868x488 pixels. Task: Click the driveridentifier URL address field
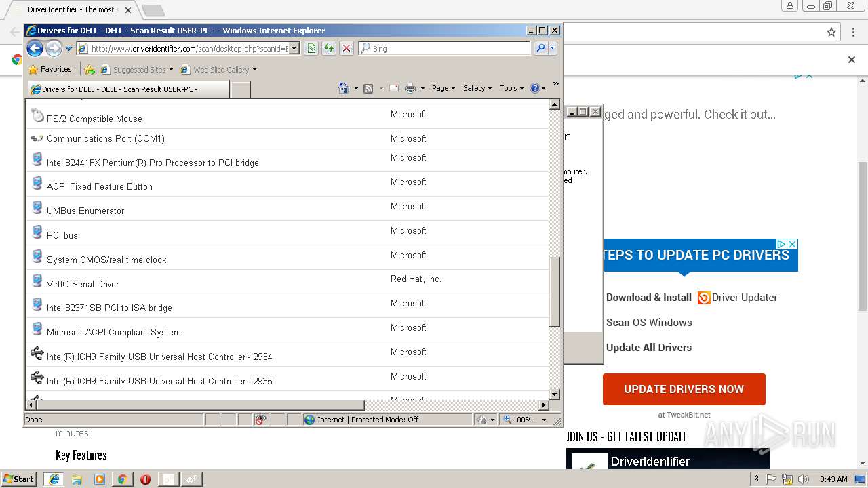pyautogui.click(x=188, y=48)
